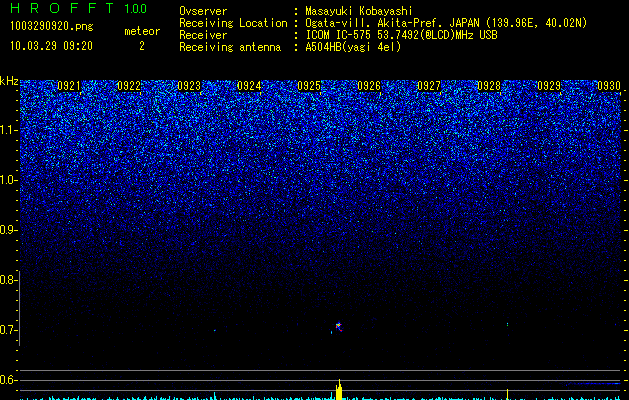Click the tall yellow signal peak near 0925
The image size is (629, 400).
[x=339, y=390]
